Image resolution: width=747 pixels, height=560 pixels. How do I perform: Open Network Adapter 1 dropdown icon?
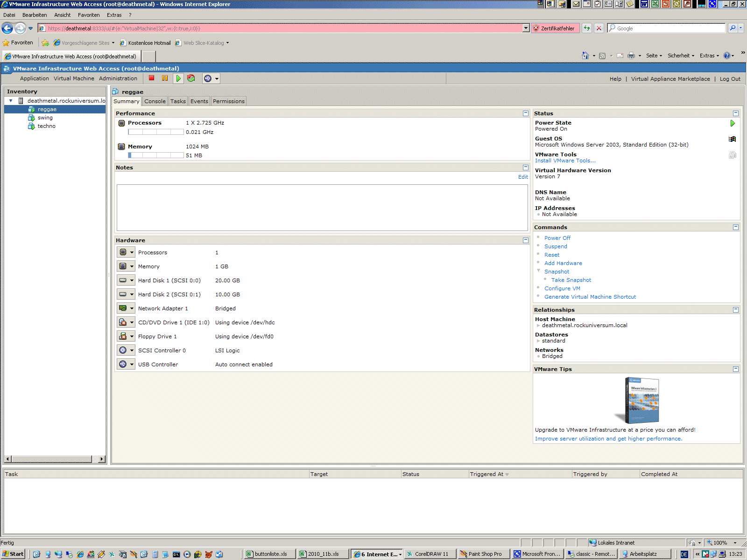(x=126, y=308)
